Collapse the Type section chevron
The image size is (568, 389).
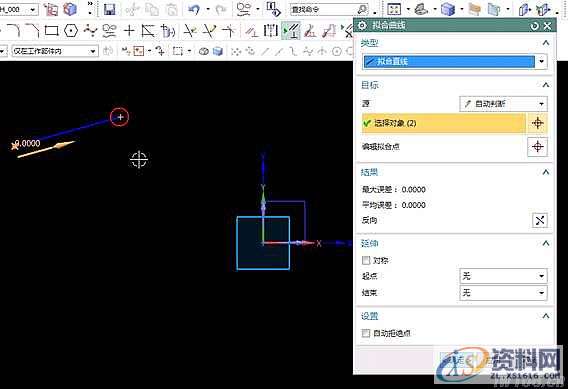pos(546,43)
